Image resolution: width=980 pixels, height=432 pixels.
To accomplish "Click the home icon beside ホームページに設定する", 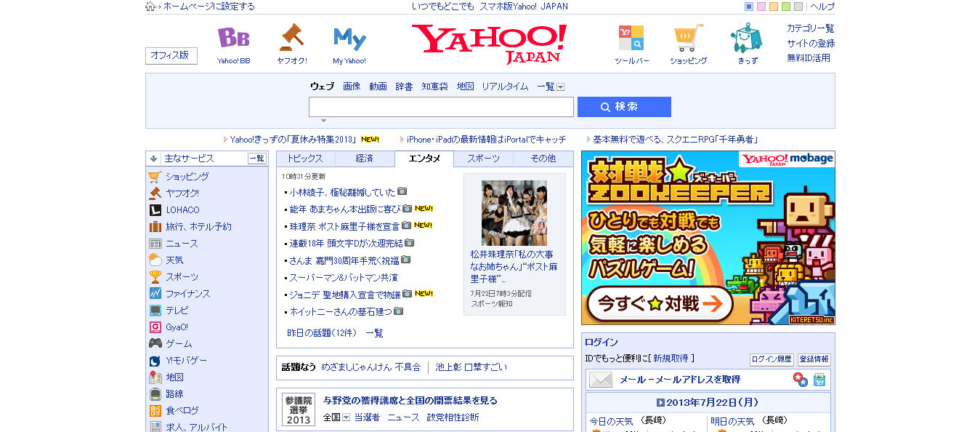I will pyautogui.click(x=150, y=7).
